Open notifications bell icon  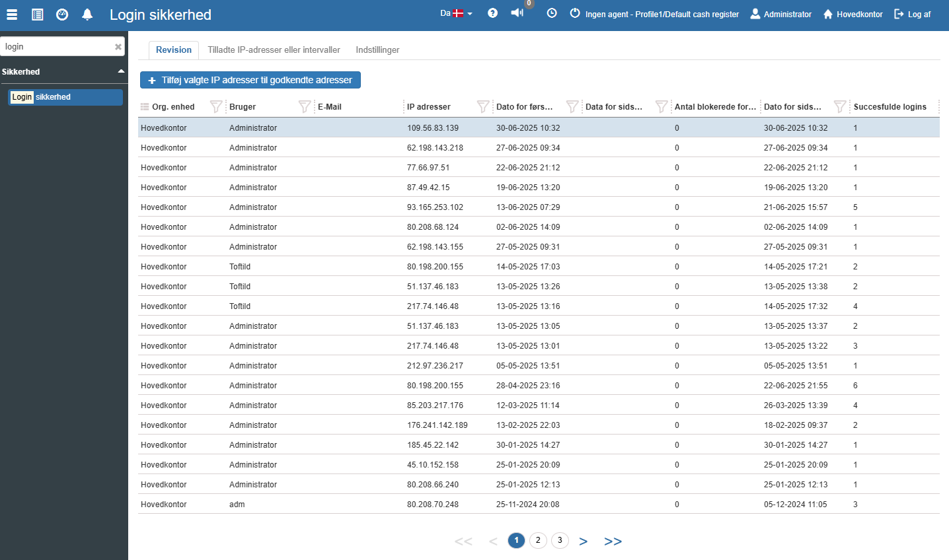pyautogui.click(x=87, y=15)
